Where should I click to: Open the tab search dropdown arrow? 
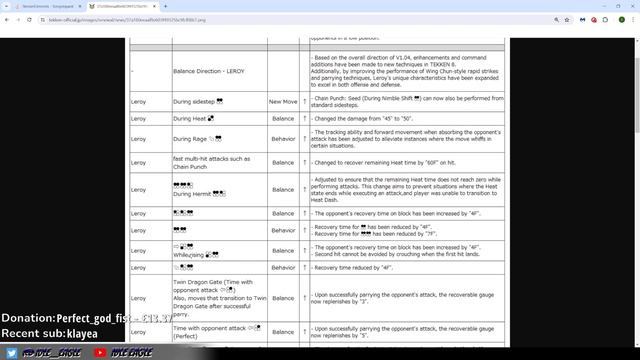[x=6, y=7]
